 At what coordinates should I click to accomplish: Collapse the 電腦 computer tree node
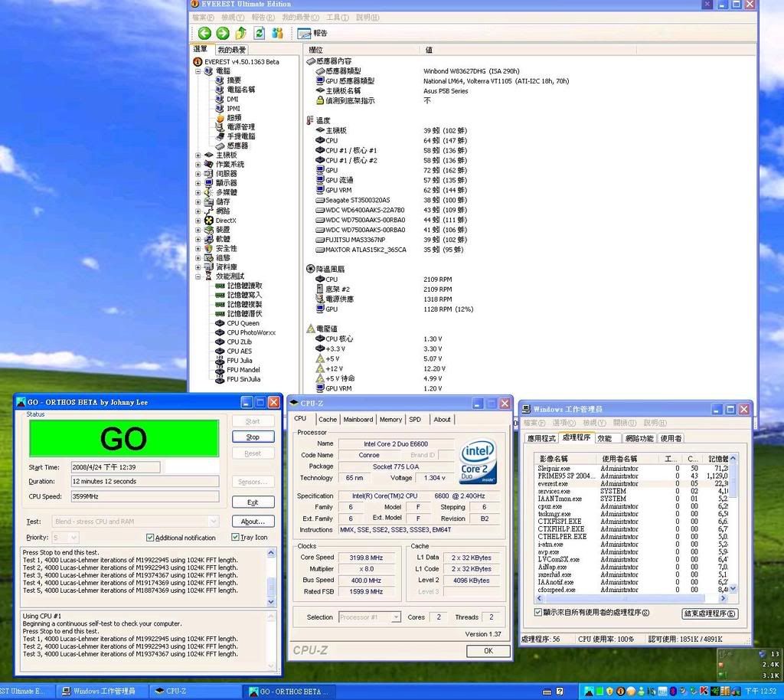pyautogui.click(x=198, y=71)
